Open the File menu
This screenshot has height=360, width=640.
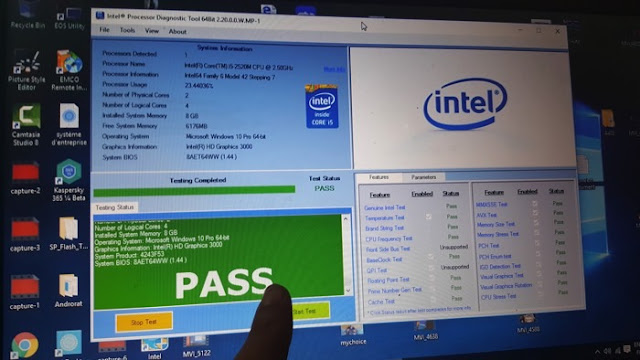pyautogui.click(x=104, y=30)
